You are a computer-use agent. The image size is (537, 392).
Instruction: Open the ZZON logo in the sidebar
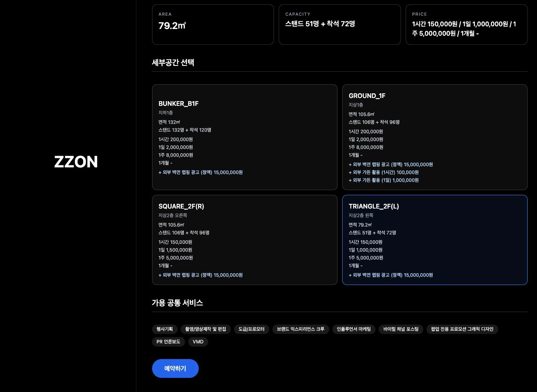coord(76,162)
